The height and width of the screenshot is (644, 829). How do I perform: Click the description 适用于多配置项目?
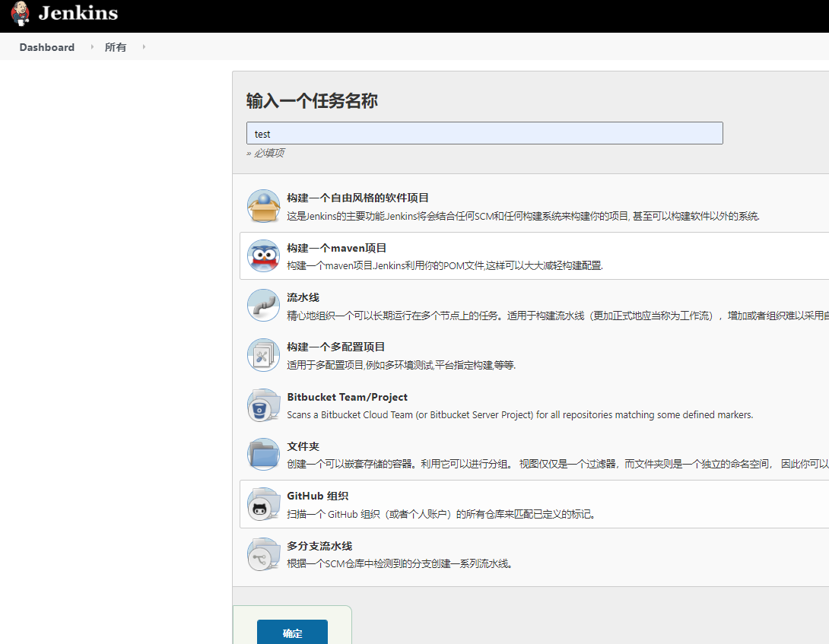[x=401, y=365]
